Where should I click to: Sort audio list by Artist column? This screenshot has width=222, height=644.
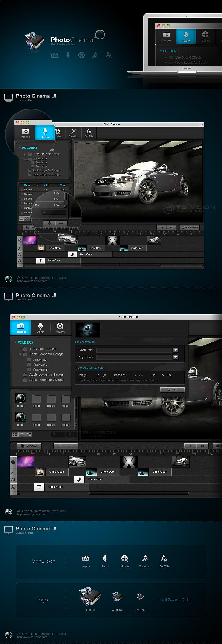tap(46, 186)
